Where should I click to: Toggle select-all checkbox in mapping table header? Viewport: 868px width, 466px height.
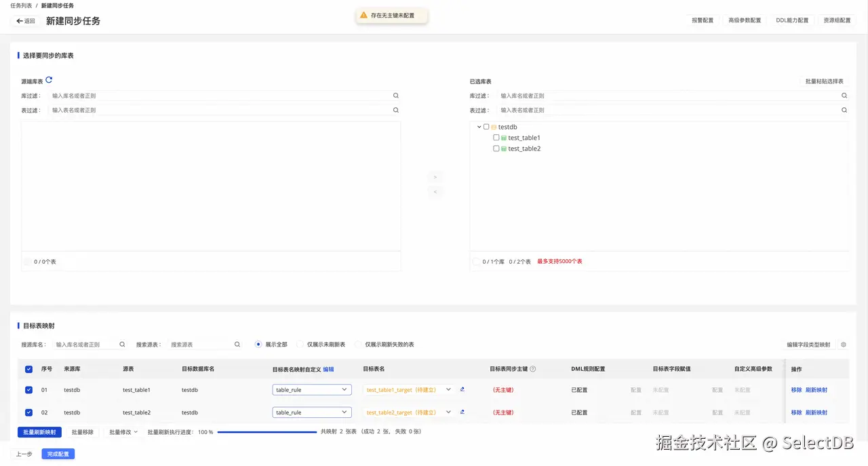pos(28,370)
